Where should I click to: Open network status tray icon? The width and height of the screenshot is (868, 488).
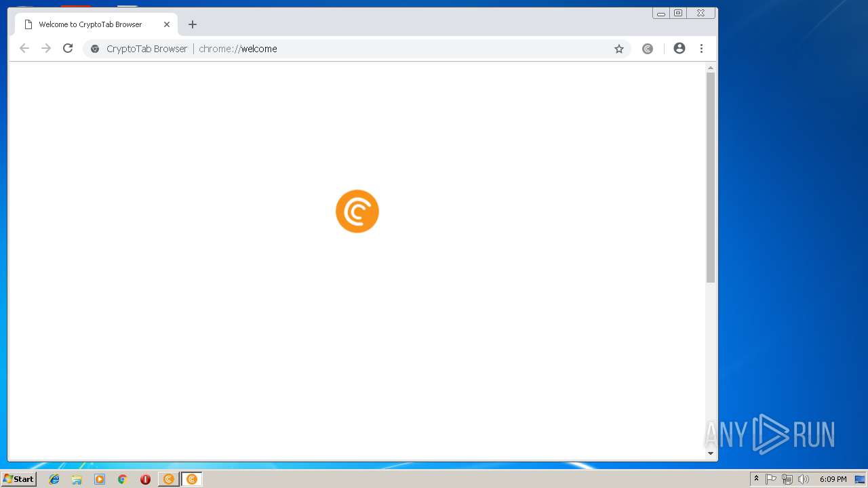click(x=787, y=479)
